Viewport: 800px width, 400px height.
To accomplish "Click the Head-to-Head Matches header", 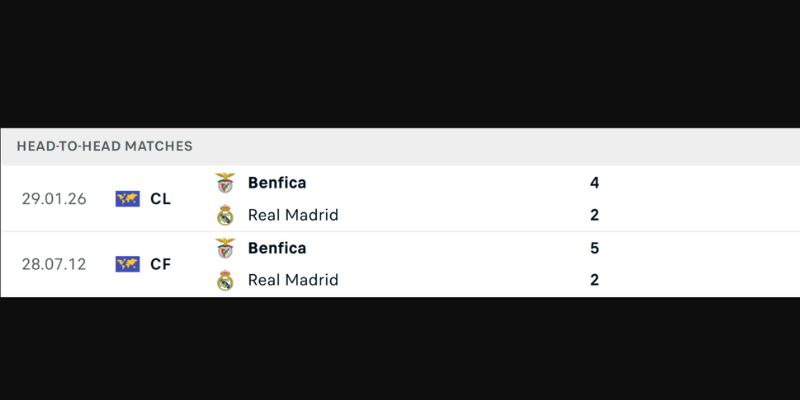I will 105,146.
